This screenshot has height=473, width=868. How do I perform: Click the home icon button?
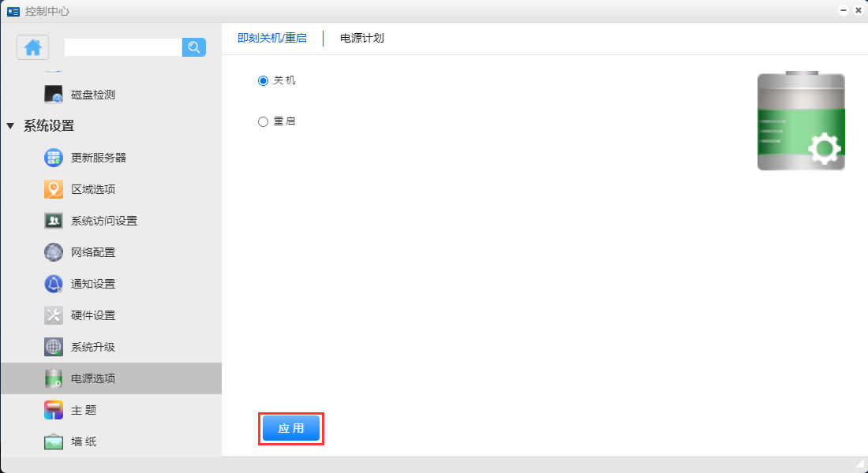tap(33, 47)
